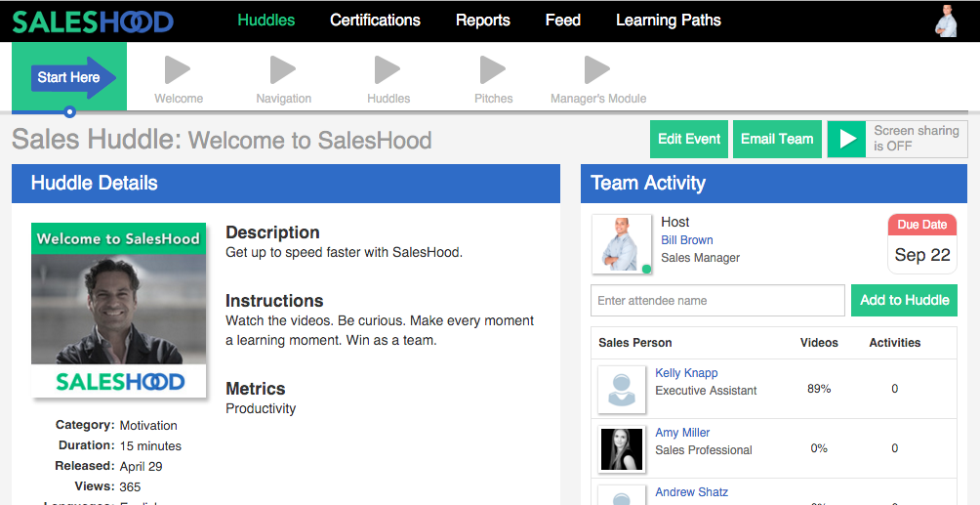Click the Team Activity panel header
This screenshot has width=980, height=505.
pos(774,184)
